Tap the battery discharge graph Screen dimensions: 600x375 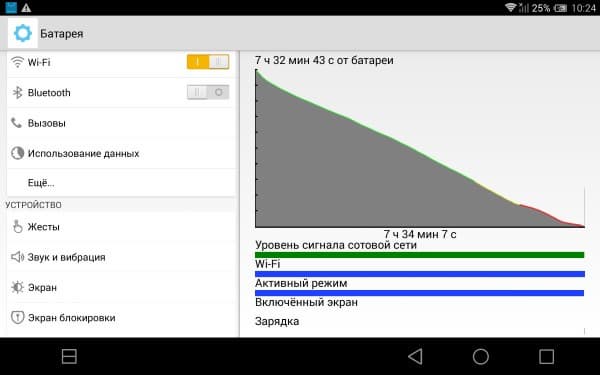[x=420, y=148]
